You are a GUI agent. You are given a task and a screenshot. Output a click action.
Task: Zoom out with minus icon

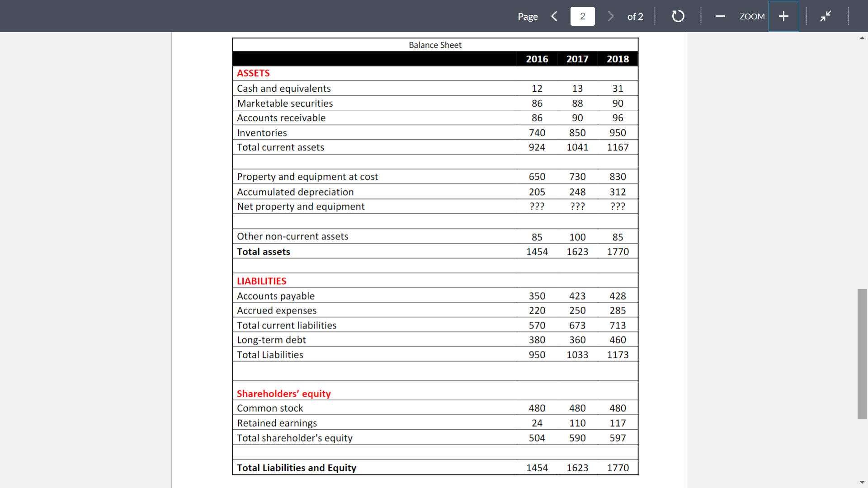(x=720, y=16)
